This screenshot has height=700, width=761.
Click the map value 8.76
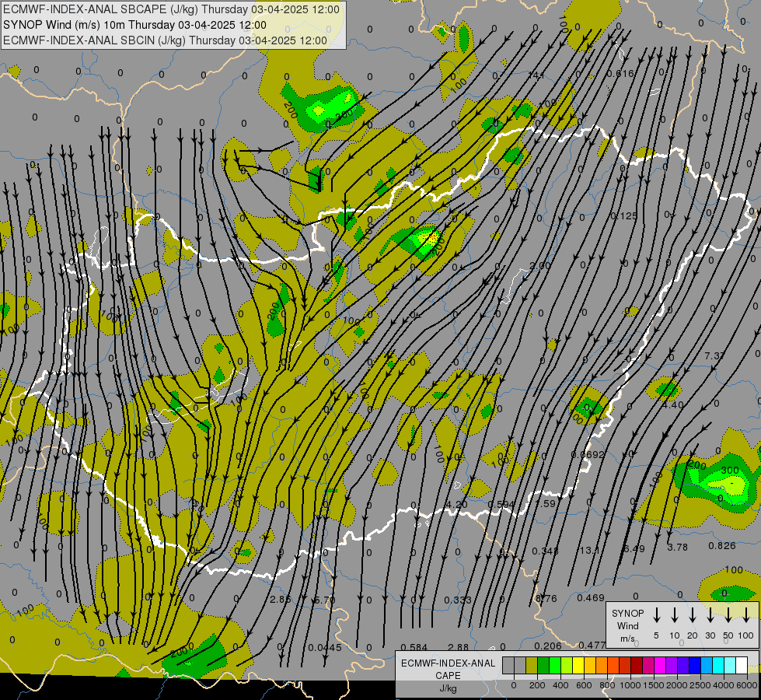[x=546, y=598]
